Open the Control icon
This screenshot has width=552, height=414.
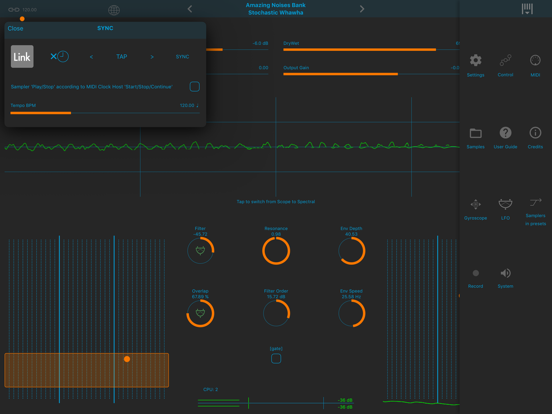coord(505,61)
